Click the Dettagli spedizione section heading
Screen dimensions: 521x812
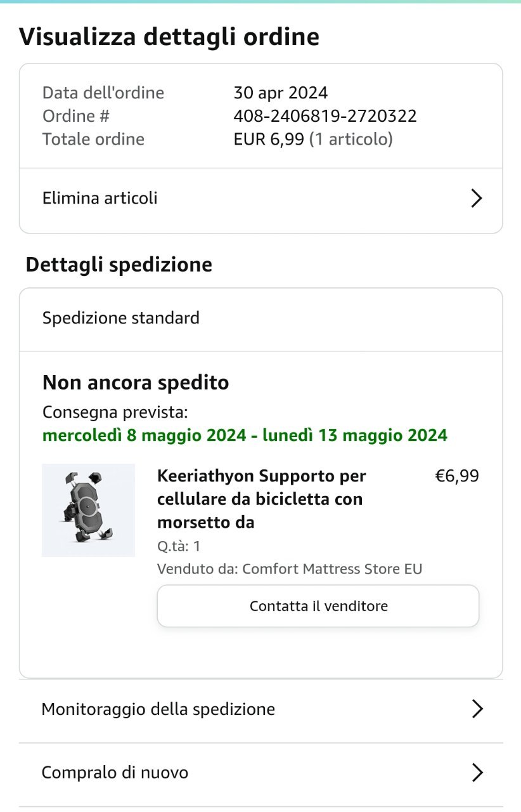point(119,265)
